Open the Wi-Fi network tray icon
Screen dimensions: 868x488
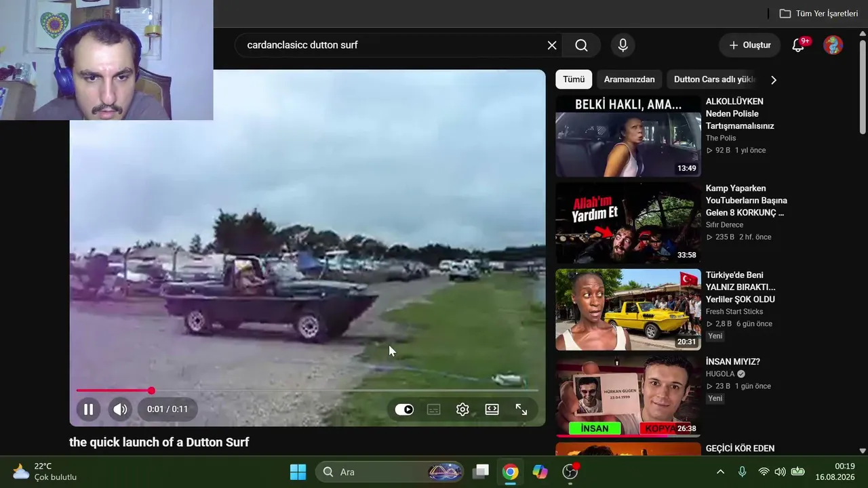[764, 472]
